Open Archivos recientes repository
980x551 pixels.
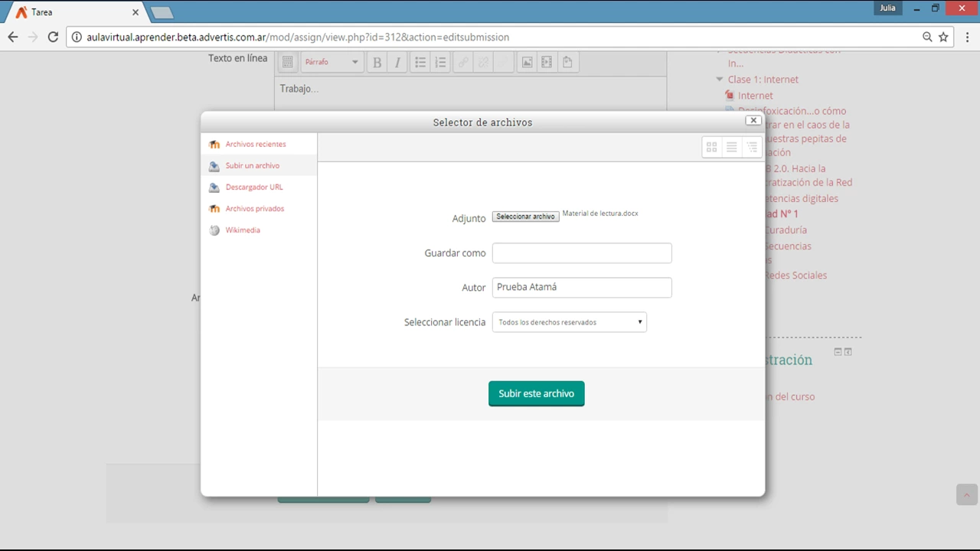pos(256,144)
